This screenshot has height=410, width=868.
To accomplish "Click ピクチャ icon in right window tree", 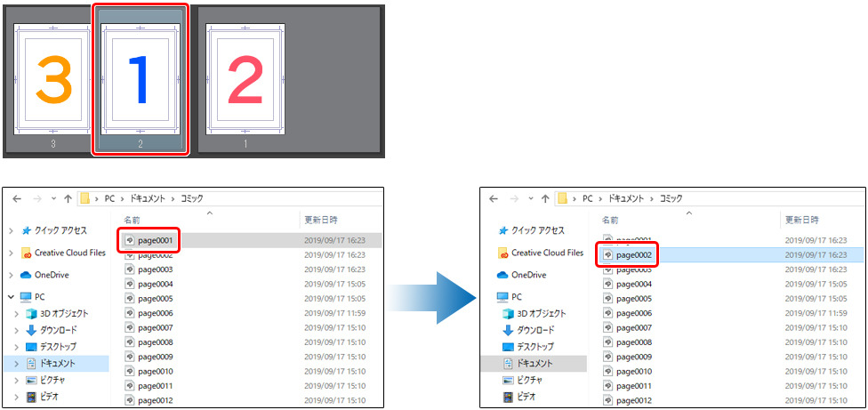I will 508,380.
